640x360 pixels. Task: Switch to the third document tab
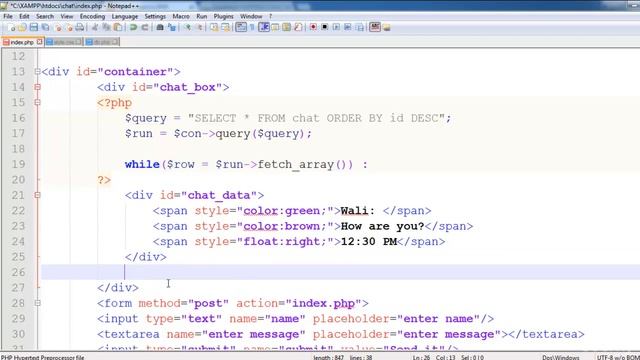point(102,42)
